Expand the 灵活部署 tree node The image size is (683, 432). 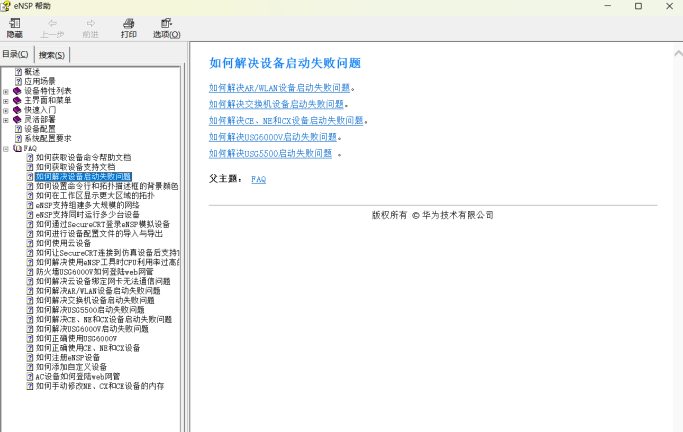6,120
